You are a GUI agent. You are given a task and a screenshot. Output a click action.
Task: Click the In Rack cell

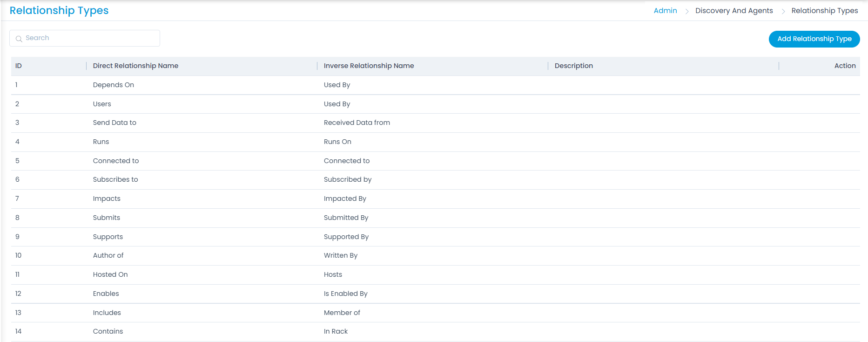coord(336,331)
